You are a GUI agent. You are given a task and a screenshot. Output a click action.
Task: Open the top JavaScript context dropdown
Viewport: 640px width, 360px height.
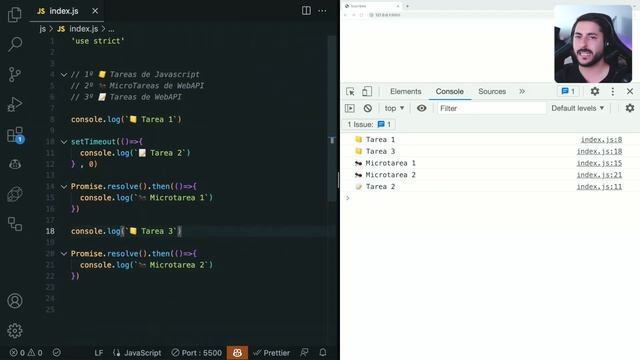(x=394, y=108)
